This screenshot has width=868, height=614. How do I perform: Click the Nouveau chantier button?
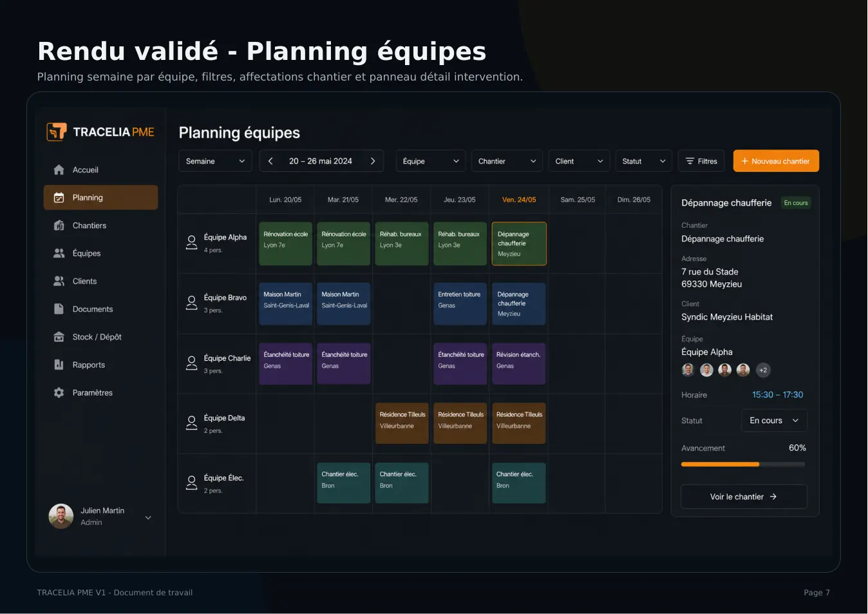click(x=776, y=161)
